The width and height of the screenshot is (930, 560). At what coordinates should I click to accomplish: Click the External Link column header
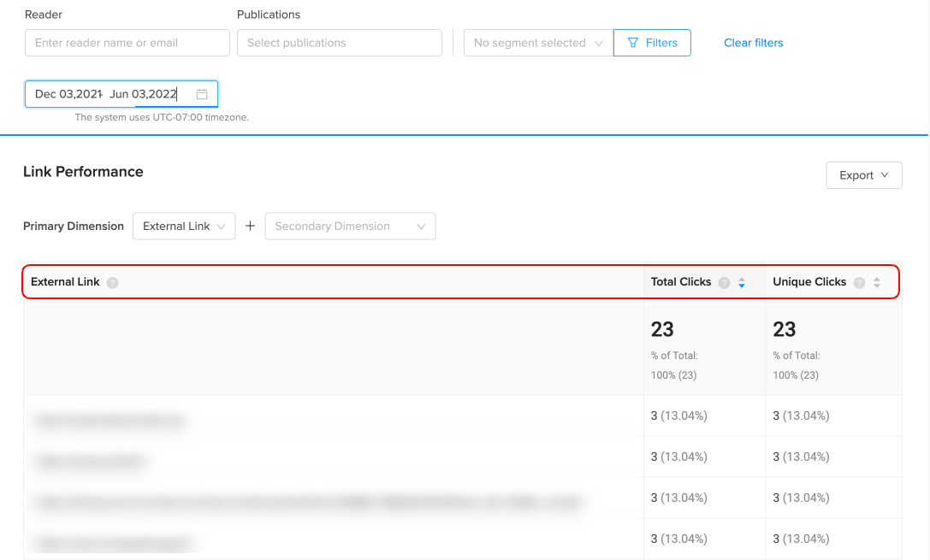coord(66,282)
